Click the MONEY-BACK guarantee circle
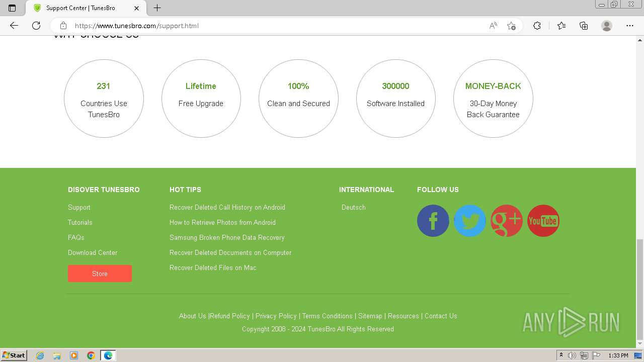644x362 pixels. pyautogui.click(x=493, y=99)
